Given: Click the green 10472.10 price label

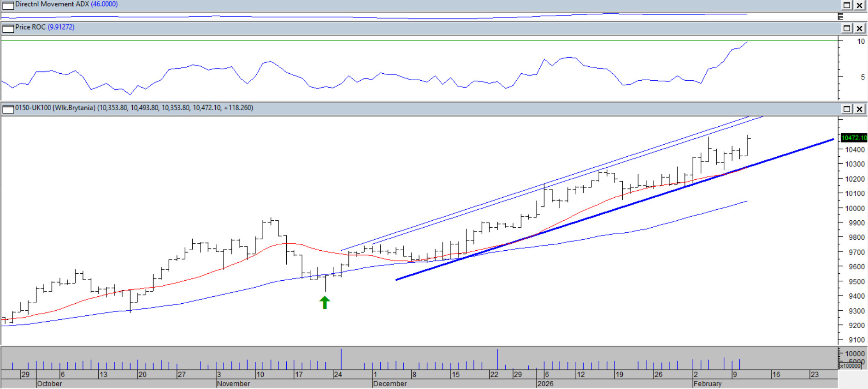Looking at the screenshot, I should tap(853, 138).
